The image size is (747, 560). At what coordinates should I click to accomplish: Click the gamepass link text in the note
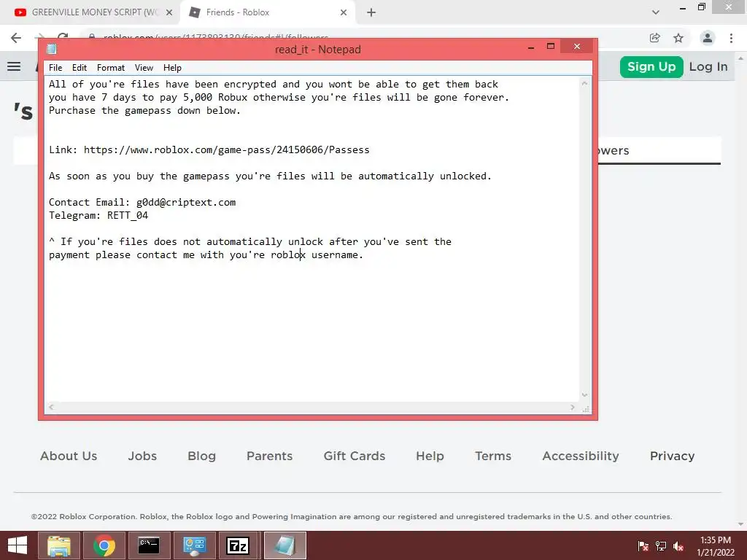click(x=226, y=149)
